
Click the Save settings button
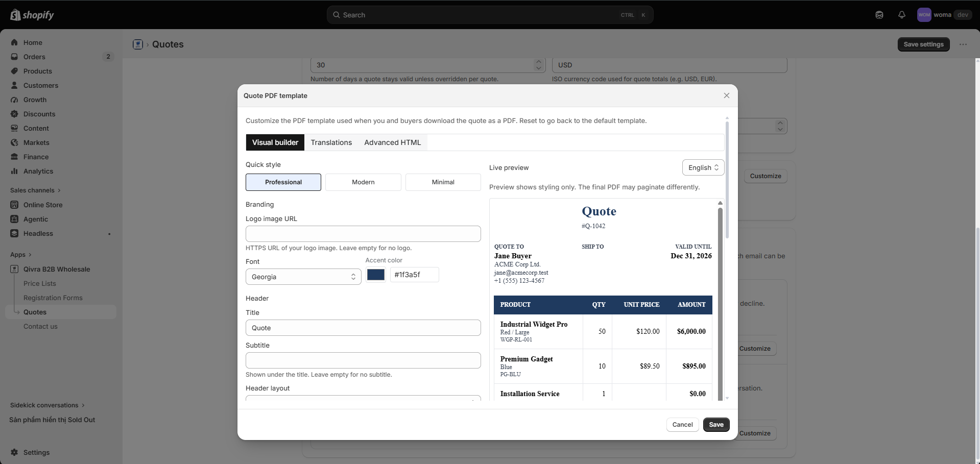pos(924,44)
